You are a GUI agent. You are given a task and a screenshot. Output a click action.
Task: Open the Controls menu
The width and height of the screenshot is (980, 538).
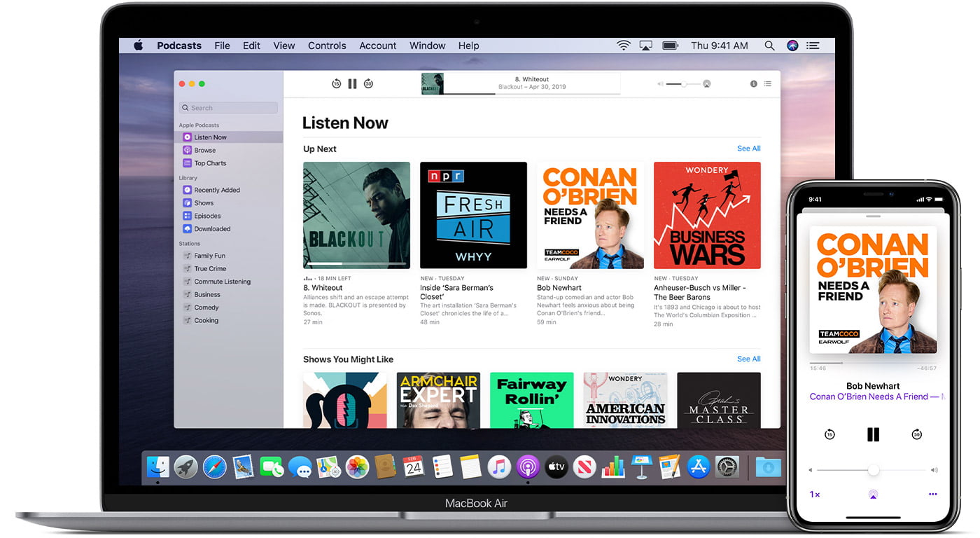point(326,45)
